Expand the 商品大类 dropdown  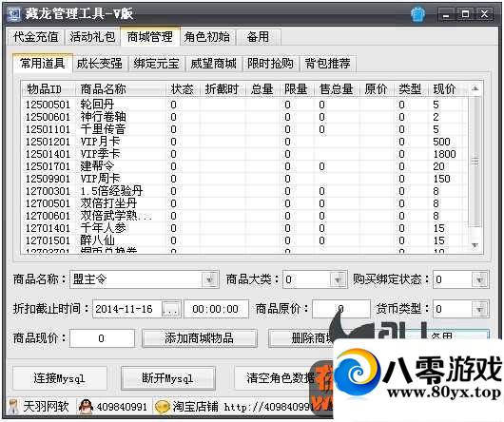339,279
